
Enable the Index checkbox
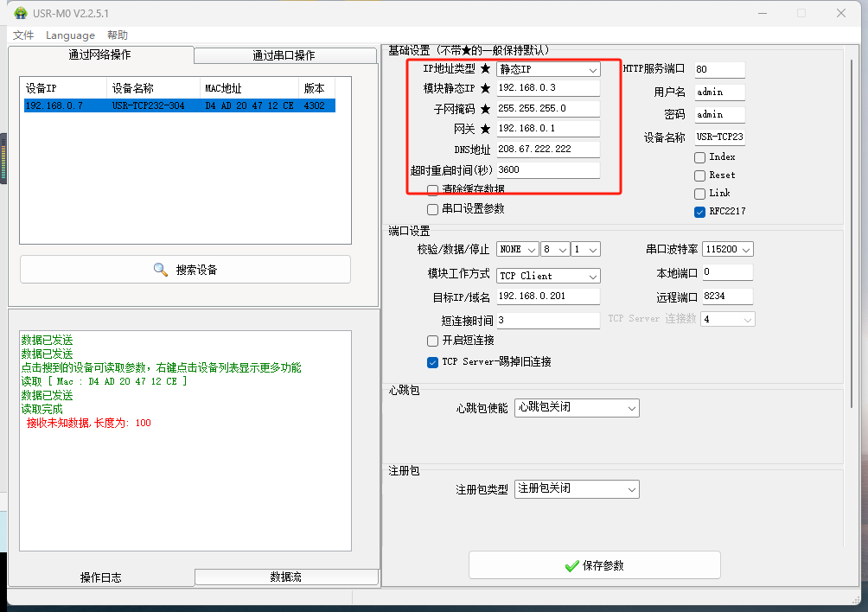pyautogui.click(x=699, y=157)
